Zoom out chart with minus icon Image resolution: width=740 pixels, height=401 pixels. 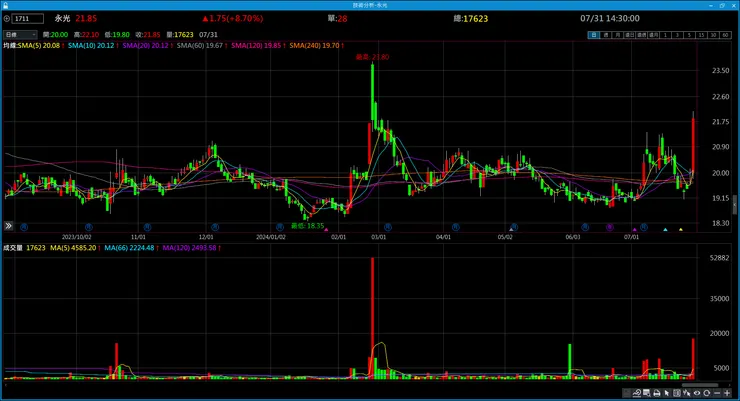click(x=717, y=393)
